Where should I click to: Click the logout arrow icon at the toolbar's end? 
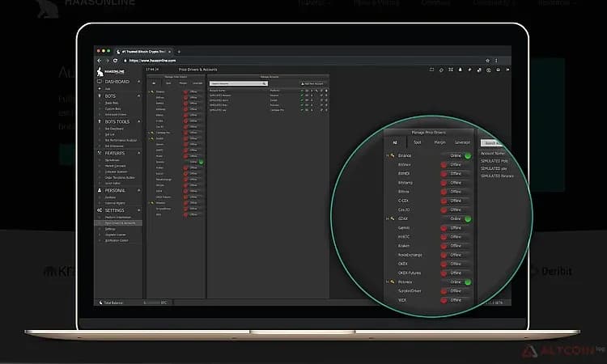[x=507, y=70]
